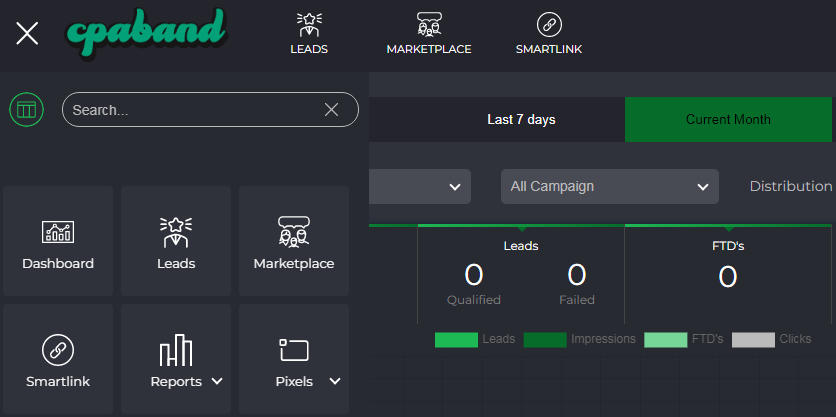Open the Reports menu tile
836x417 pixels.
pyautogui.click(x=176, y=359)
